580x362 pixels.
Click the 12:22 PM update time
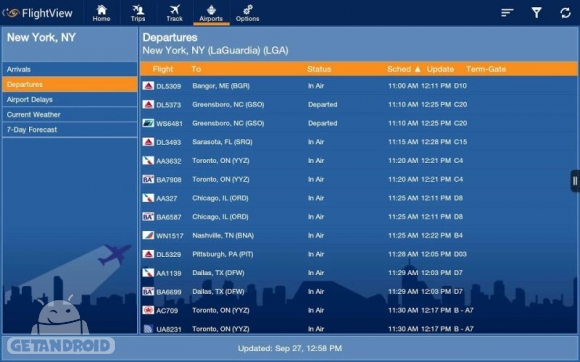click(436, 236)
